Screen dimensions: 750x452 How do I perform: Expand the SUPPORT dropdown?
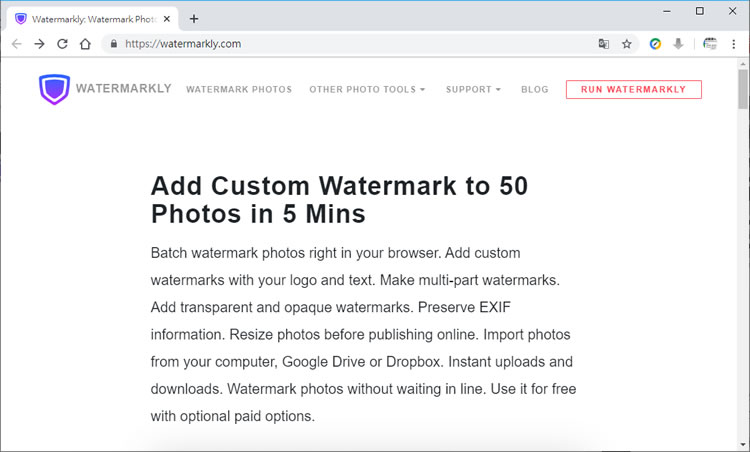tap(473, 89)
